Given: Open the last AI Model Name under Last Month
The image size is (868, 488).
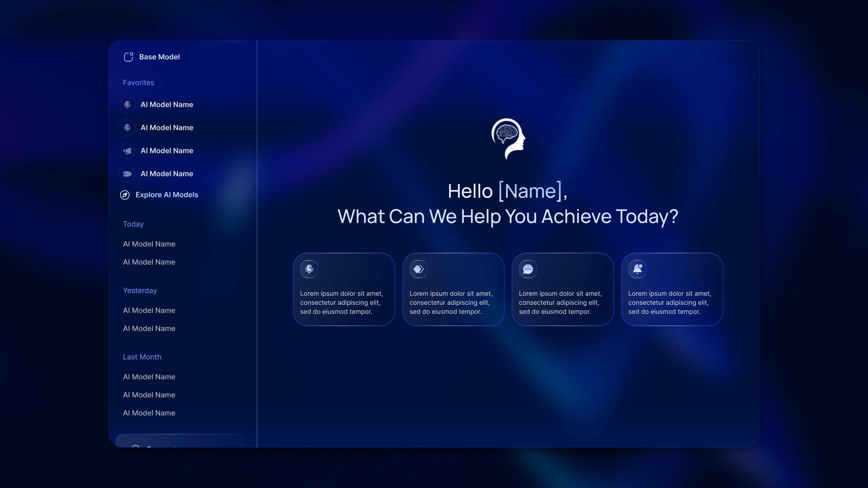Looking at the screenshot, I should click(149, 413).
